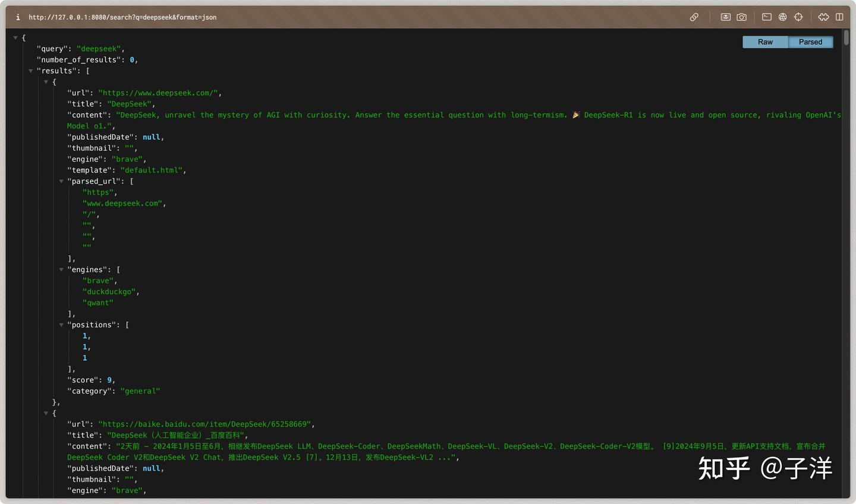856x504 pixels.
Task: Copy the page link with the chain icon
Action: click(x=694, y=17)
